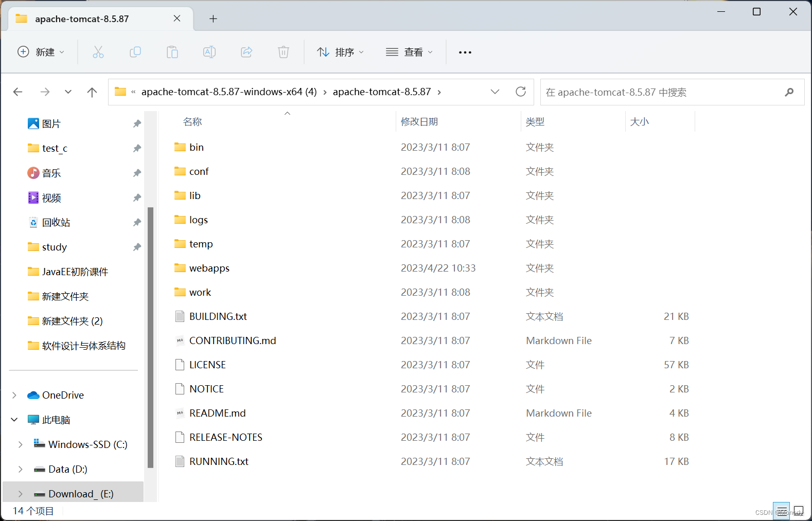Select the RUNNING.txt file
This screenshot has height=521, width=812.
pyautogui.click(x=219, y=461)
